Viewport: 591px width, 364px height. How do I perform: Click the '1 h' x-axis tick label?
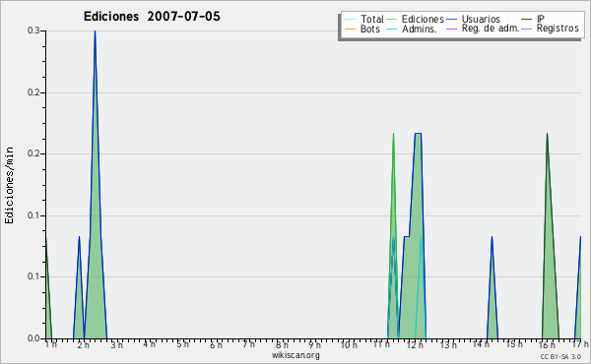pyautogui.click(x=51, y=344)
